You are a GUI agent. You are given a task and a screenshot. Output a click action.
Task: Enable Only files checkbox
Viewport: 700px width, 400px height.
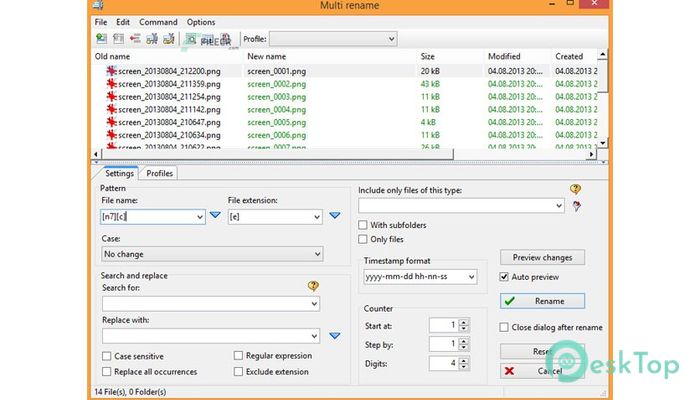pos(363,239)
